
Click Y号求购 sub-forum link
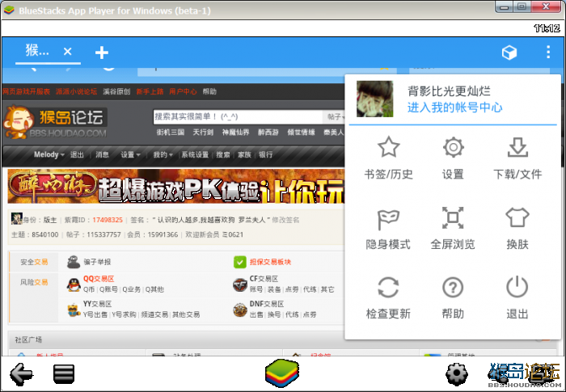(124, 314)
